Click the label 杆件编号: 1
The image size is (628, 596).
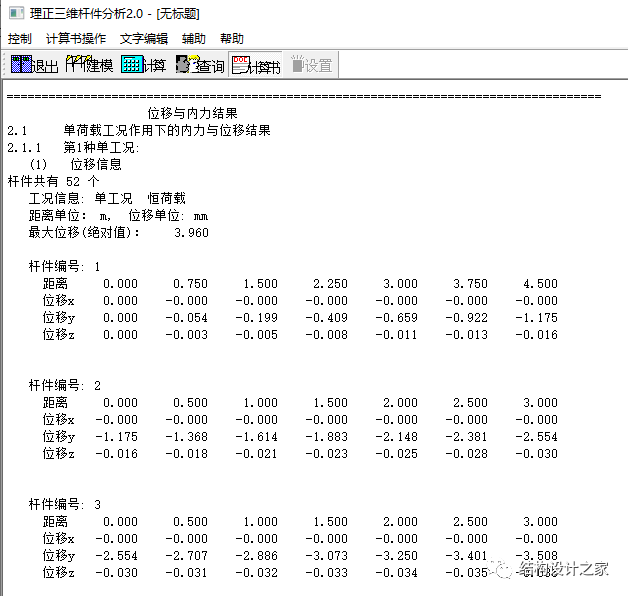click(x=64, y=266)
